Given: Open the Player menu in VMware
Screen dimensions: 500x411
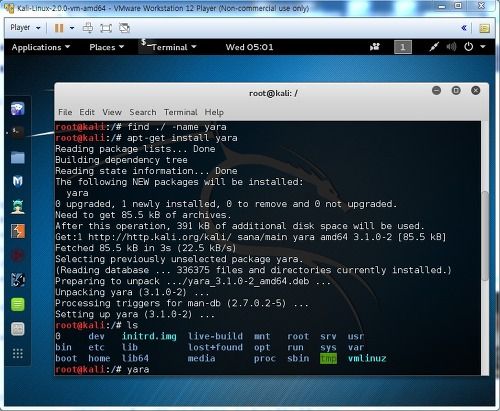Looking at the screenshot, I should tap(25, 28).
